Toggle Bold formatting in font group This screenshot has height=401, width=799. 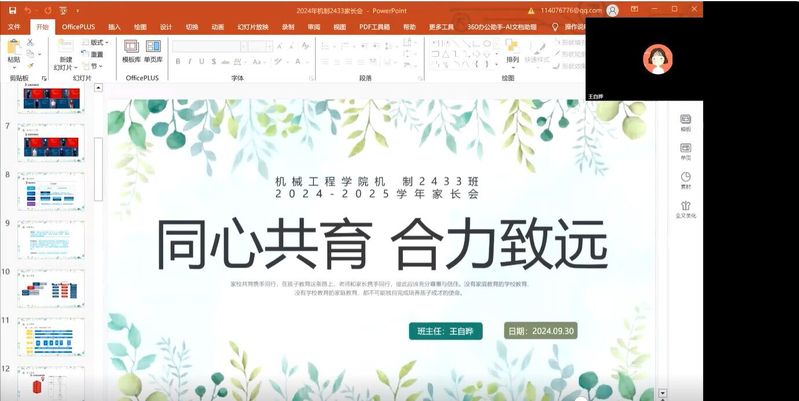pos(177,61)
